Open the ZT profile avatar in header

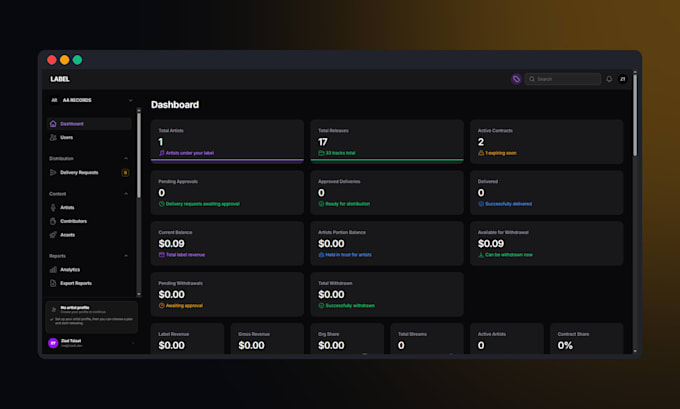623,79
